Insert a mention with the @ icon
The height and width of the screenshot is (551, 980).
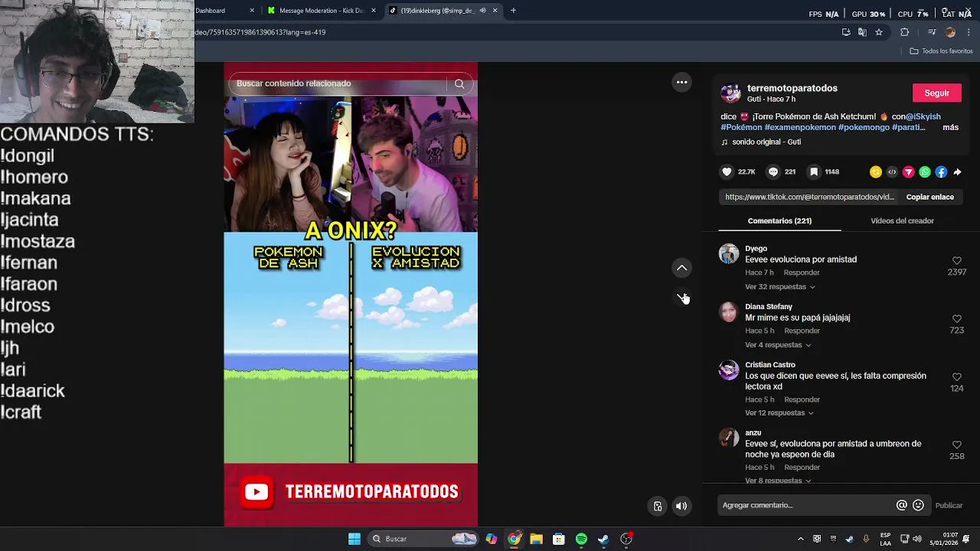pyautogui.click(x=902, y=505)
